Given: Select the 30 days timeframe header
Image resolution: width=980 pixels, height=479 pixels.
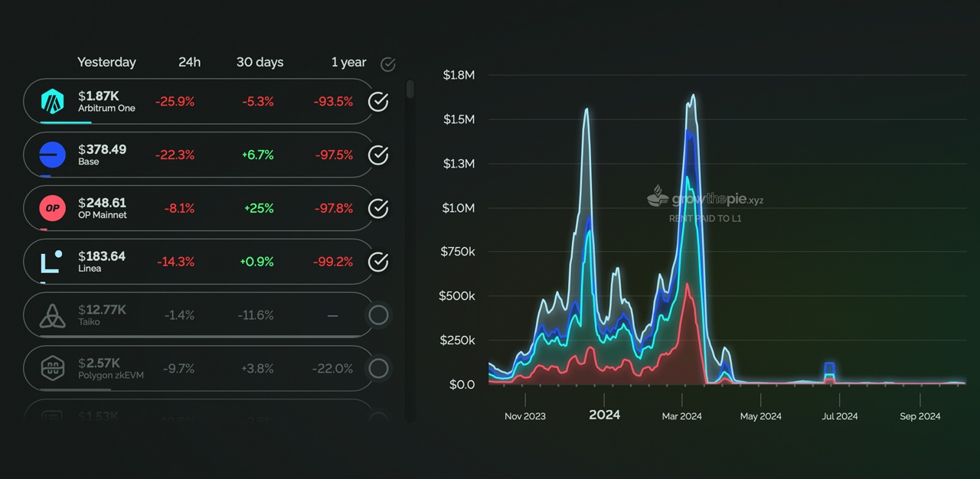Looking at the screenshot, I should (x=260, y=62).
